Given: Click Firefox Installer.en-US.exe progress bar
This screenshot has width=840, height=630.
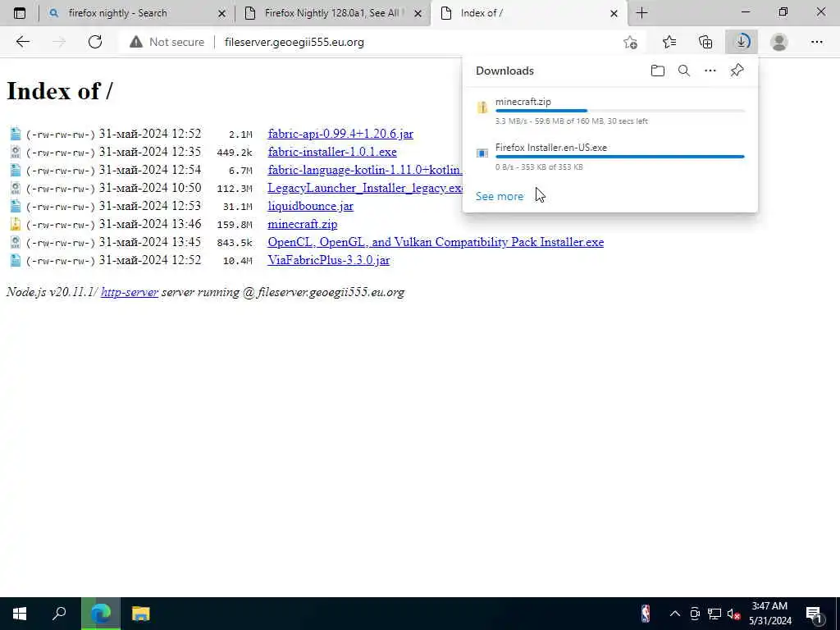Looking at the screenshot, I should [620, 157].
